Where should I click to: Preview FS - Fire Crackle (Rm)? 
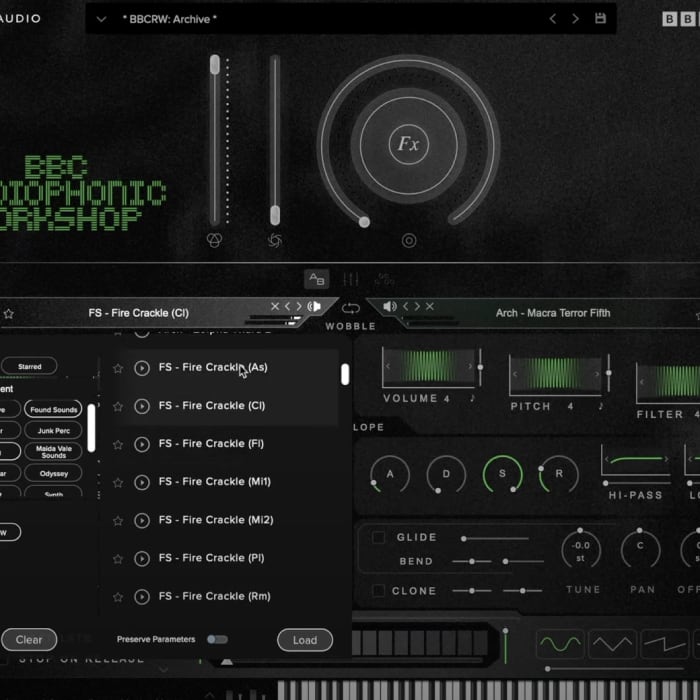(x=142, y=597)
